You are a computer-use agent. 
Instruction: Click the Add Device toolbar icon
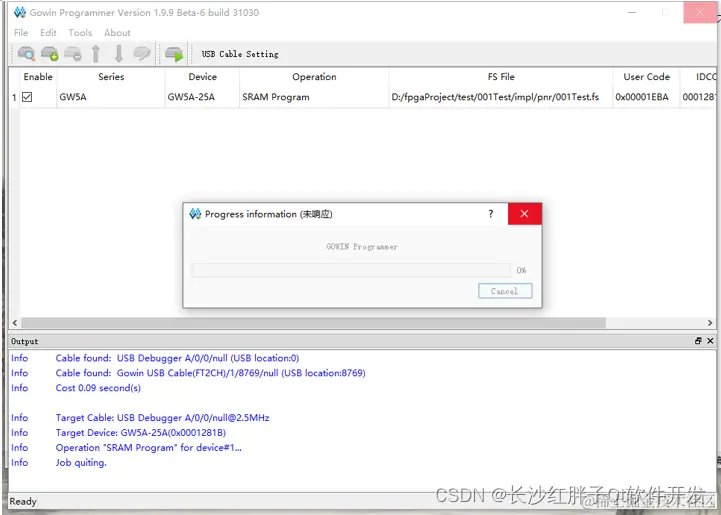tap(49, 54)
